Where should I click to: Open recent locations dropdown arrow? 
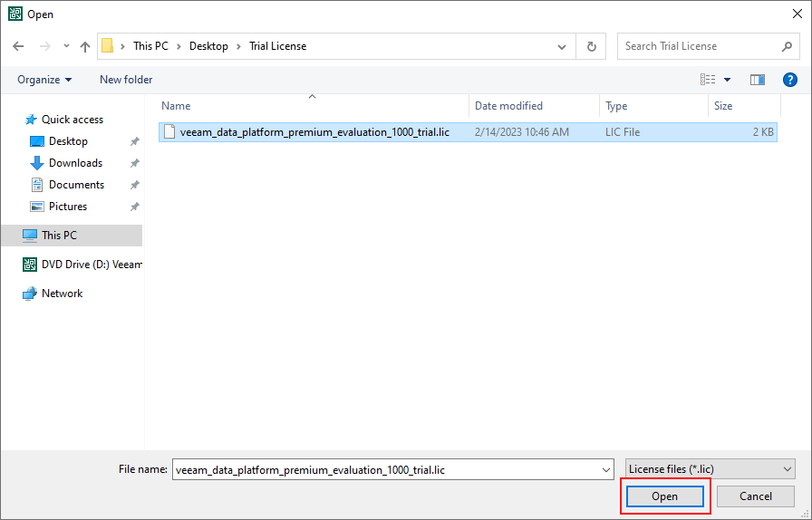pyautogui.click(x=66, y=46)
